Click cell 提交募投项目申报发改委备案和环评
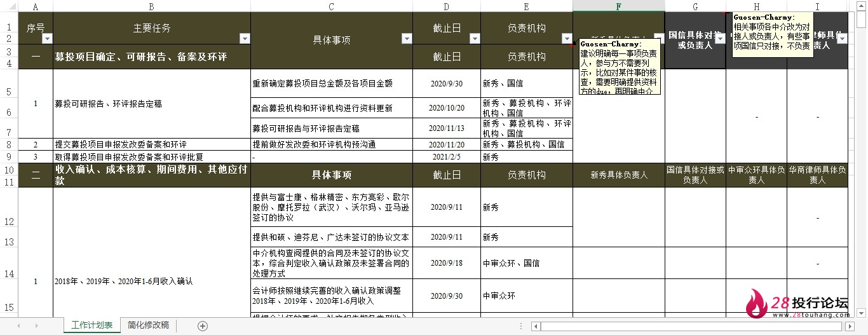This screenshot has width=868, height=335. tap(152, 144)
